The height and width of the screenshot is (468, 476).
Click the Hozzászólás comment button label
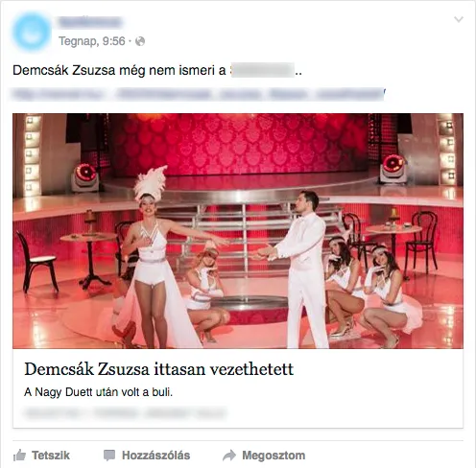point(155,456)
